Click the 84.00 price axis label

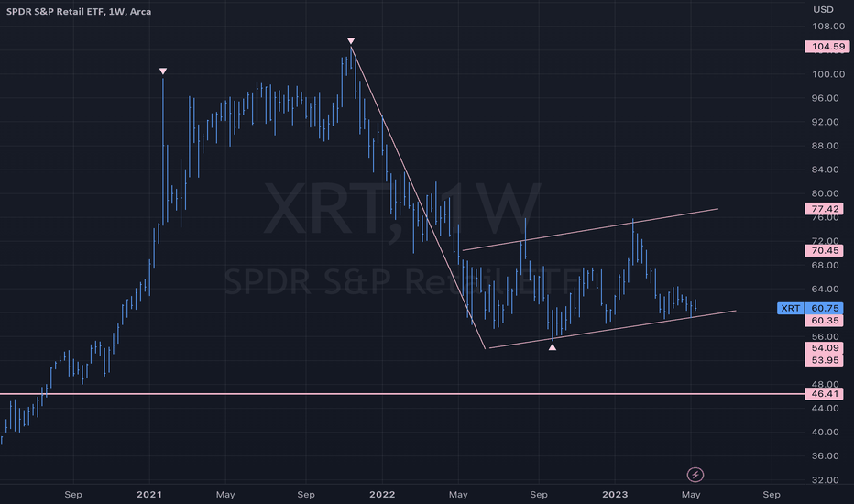click(x=825, y=170)
